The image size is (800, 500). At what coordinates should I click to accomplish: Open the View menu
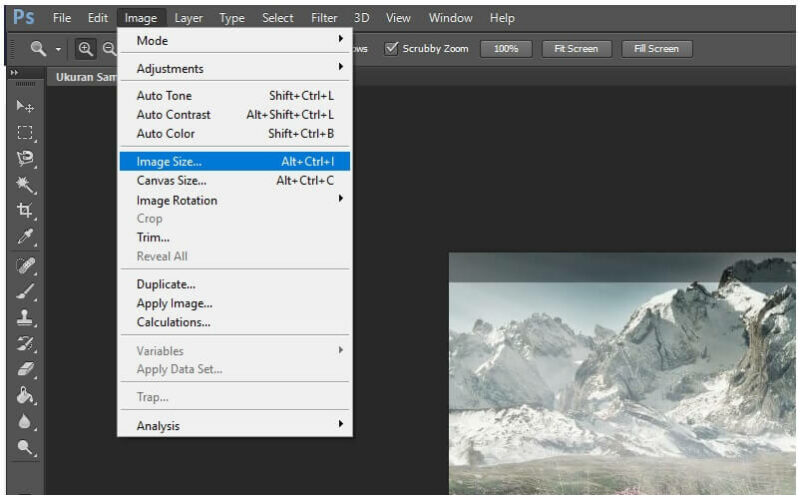[398, 18]
